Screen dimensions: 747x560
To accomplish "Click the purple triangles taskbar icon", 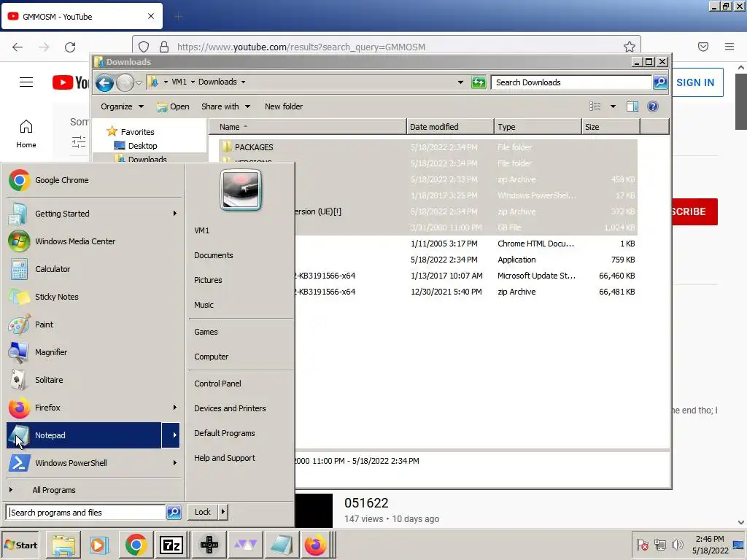I will coord(245,545).
